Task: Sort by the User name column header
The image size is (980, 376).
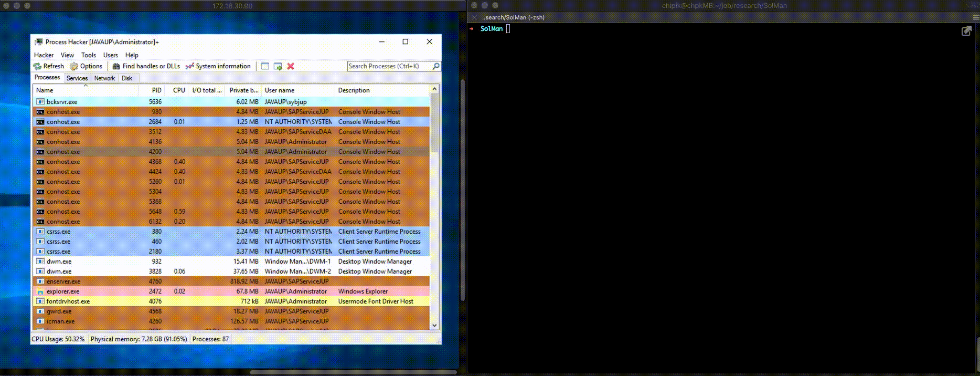Action: click(298, 90)
